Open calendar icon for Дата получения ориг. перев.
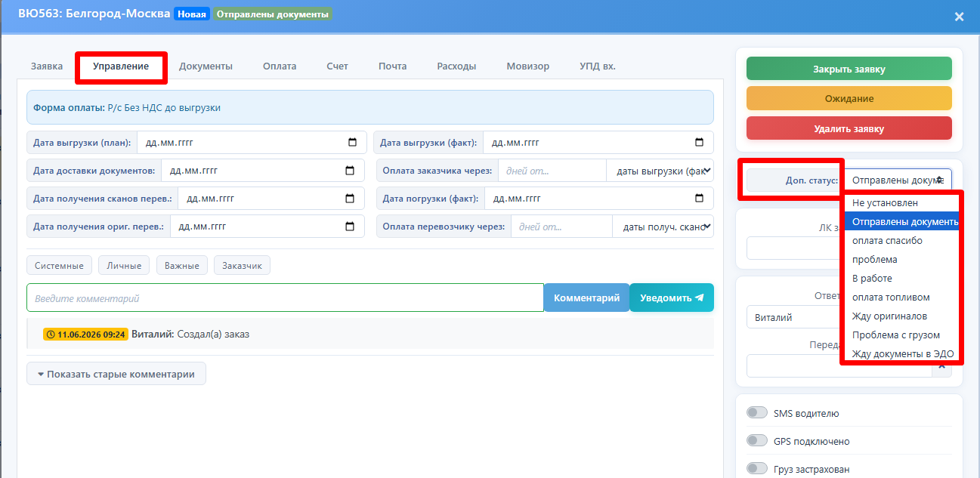Screen dimensions: 980x478 pyautogui.click(x=350, y=226)
